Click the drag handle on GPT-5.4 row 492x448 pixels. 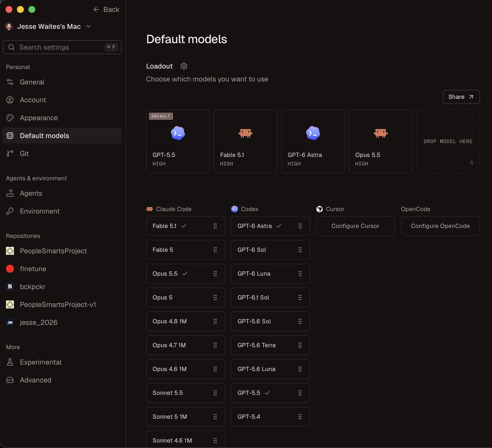300,417
